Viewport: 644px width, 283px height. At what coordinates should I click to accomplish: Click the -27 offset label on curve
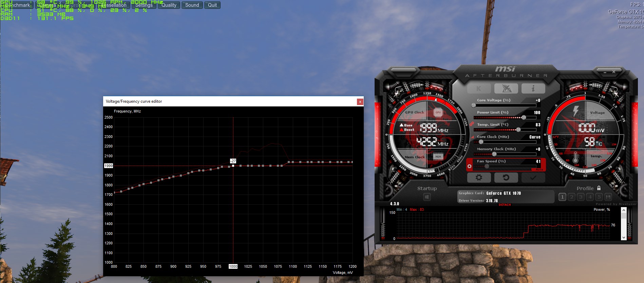coord(233,161)
